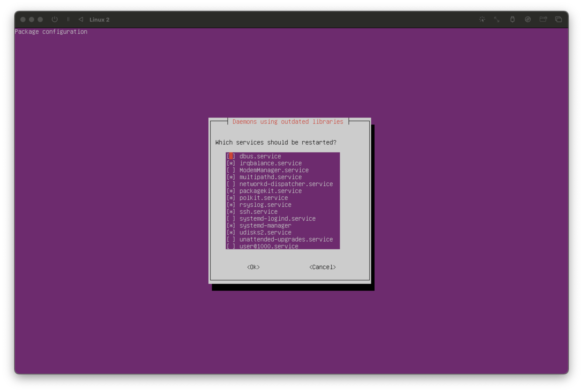
Task: Uncheck the ssh.service checkbox
Action: [231, 212]
